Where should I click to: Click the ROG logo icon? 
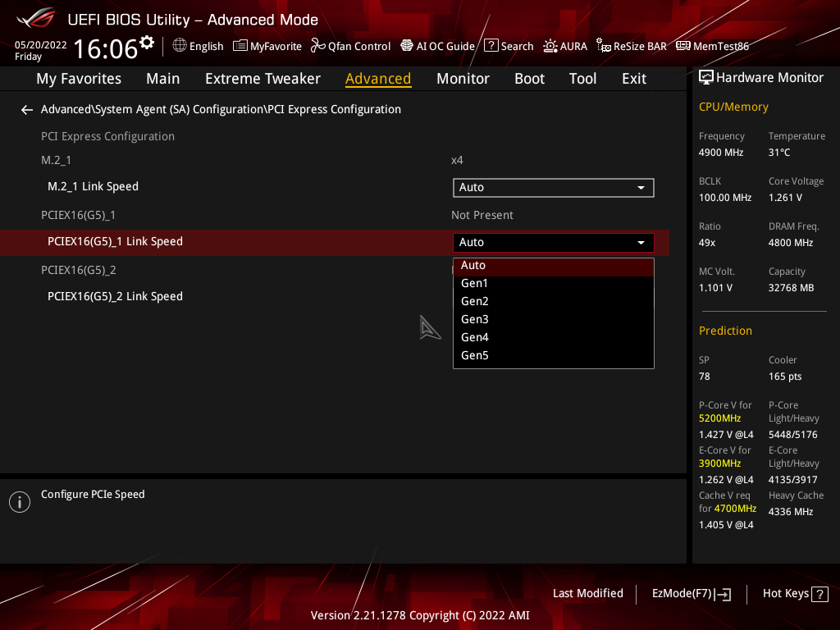[36, 18]
